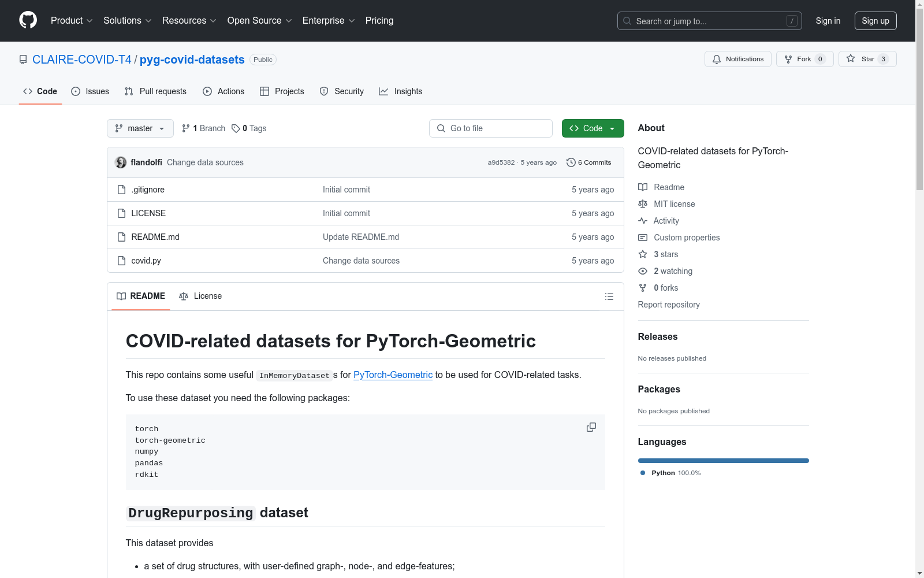The height and width of the screenshot is (578, 924).
Task: Click the Go to file input
Action: (491, 128)
